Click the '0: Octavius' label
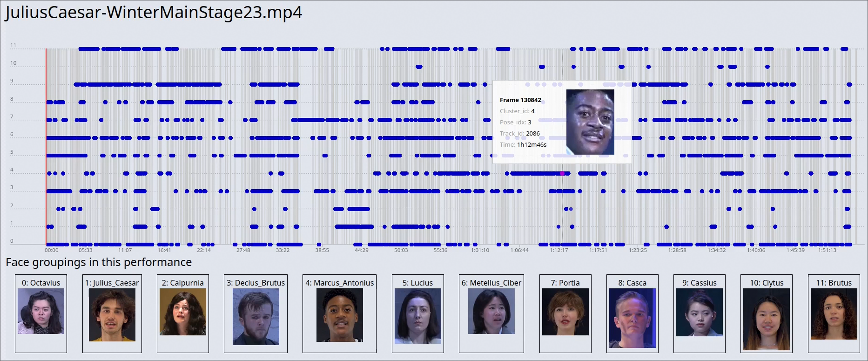Image resolution: width=868 pixels, height=361 pixels. pos(41,283)
